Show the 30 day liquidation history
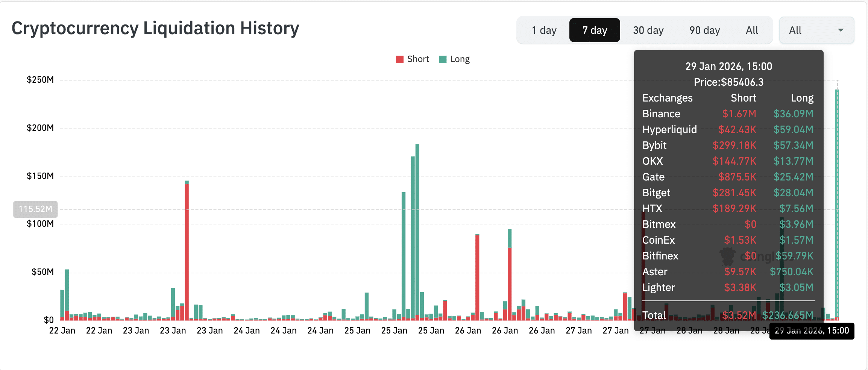The width and height of the screenshot is (868, 370). pyautogui.click(x=648, y=30)
